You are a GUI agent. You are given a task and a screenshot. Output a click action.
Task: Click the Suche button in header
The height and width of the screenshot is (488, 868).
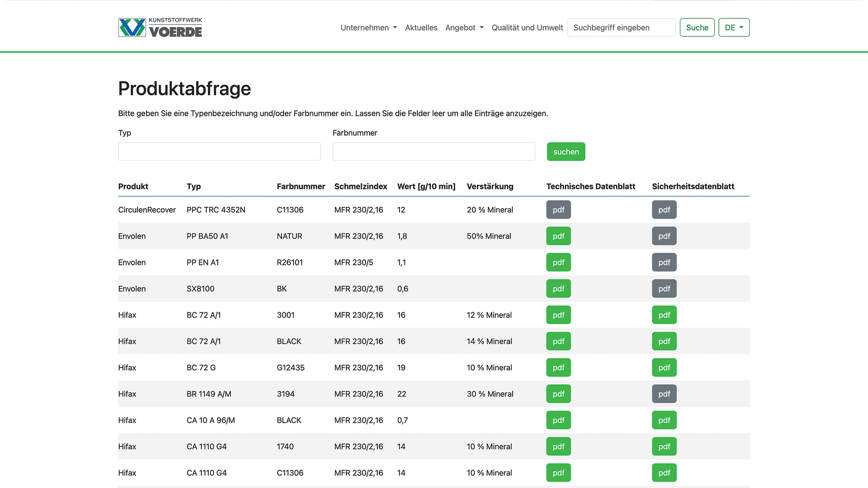tap(697, 28)
